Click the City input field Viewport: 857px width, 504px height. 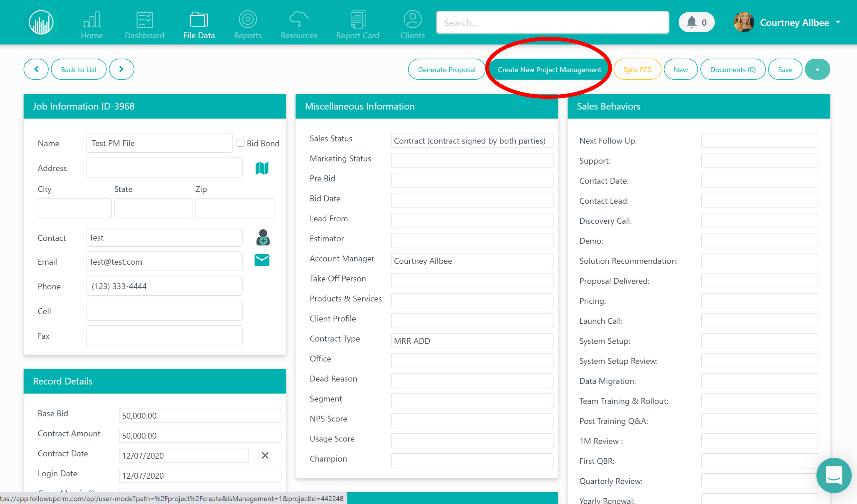pyautogui.click(x=75, y=208)
